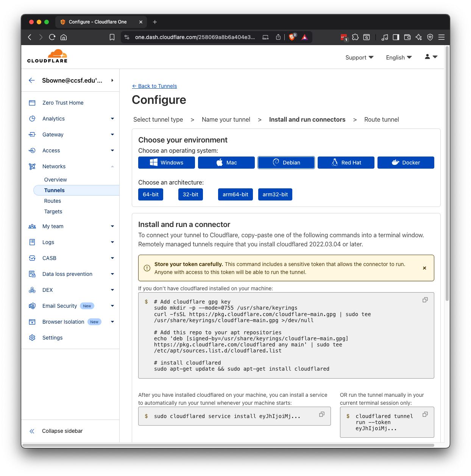The height and width of the screenshot is (476, 471).
Task: Expand the Logs menu arrow
Action: [112, 242]
